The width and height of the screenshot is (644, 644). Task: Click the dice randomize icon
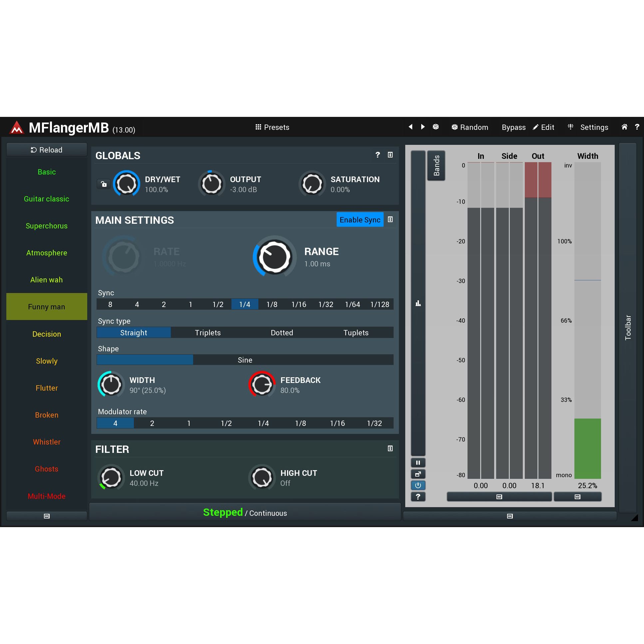coord(436,127)
